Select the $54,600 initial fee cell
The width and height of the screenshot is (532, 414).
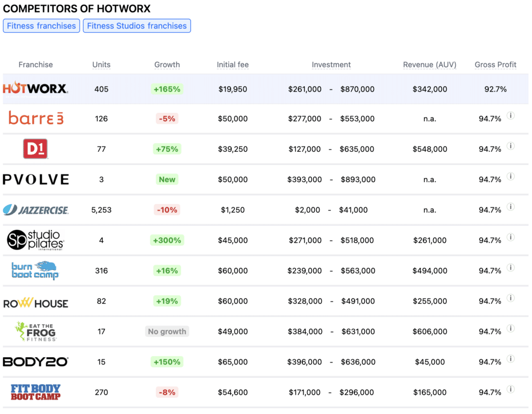[x=233, y=392]
